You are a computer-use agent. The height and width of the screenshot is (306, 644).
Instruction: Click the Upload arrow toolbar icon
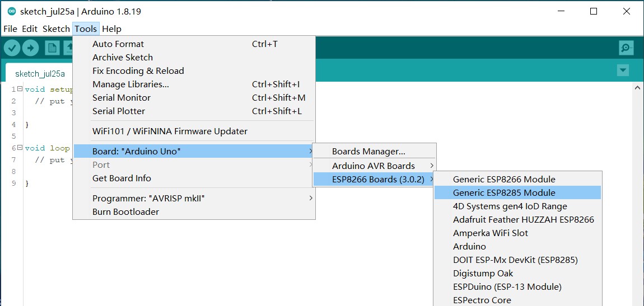tap(30, 48)
